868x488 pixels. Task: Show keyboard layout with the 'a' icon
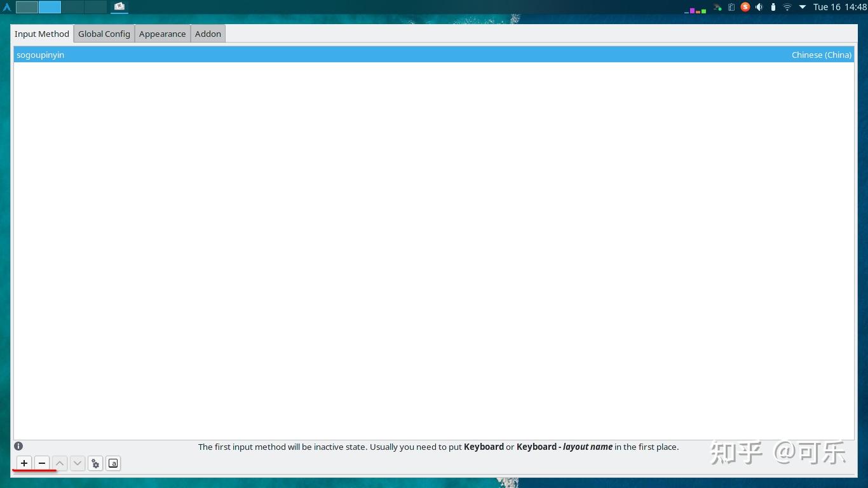(112, 463)
